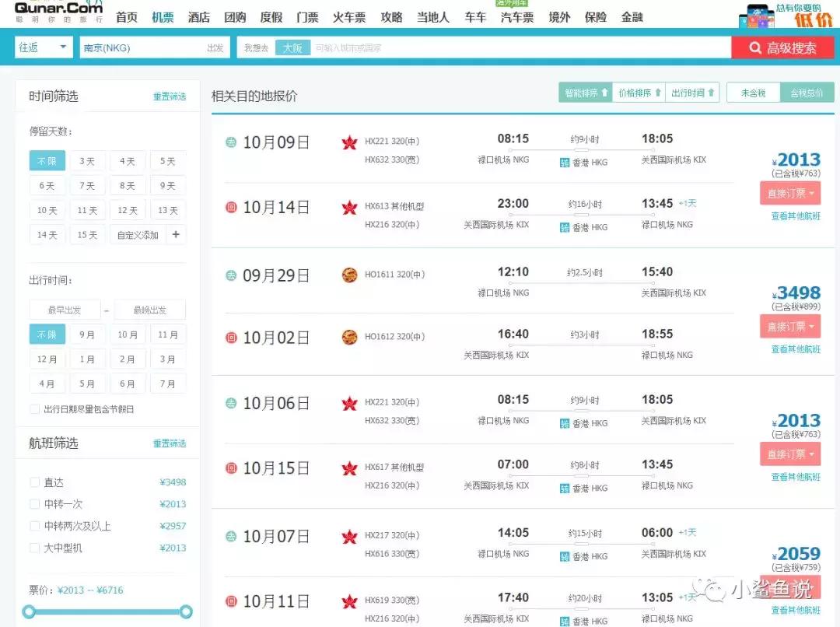Switch price display to 含税总价
Image resolution: width=840 pixels, height=627 pixels.
808,91
